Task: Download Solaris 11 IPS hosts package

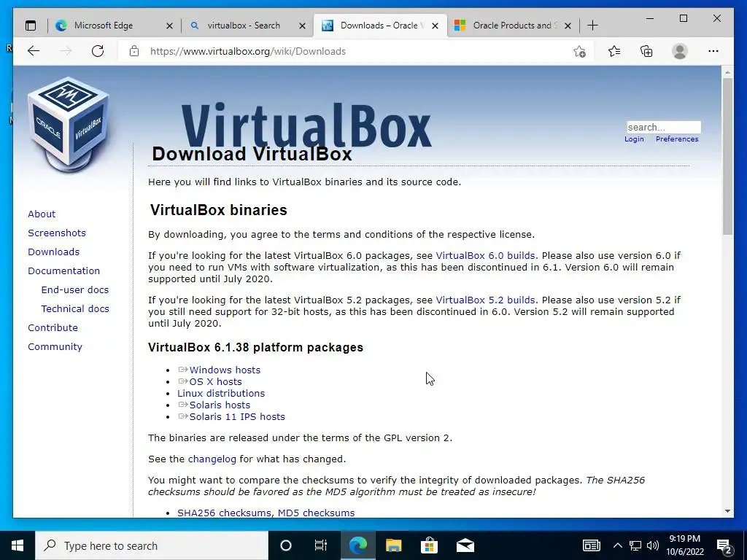Action: click(237, 416)
